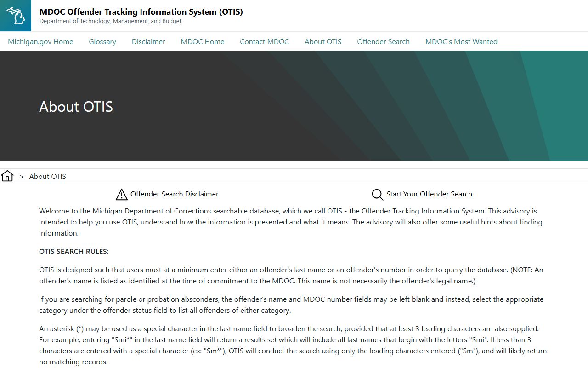588x368 pixels.
Task: Open the Disclaimer menu item
Action: (148, 41)
